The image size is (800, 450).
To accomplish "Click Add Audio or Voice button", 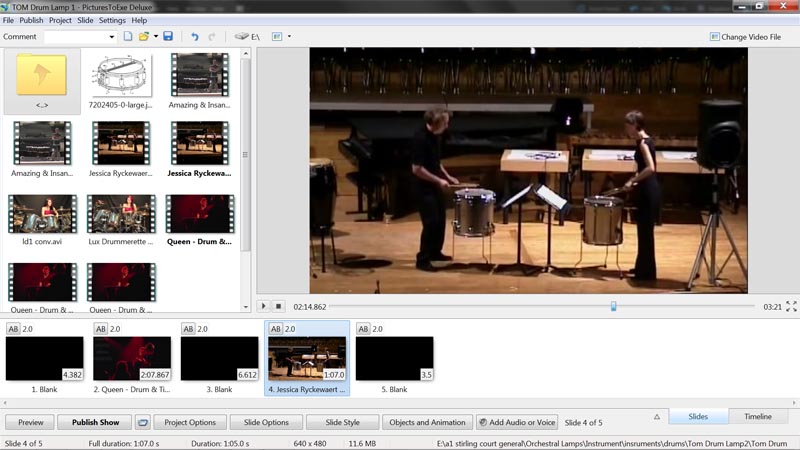I will 517,422.
